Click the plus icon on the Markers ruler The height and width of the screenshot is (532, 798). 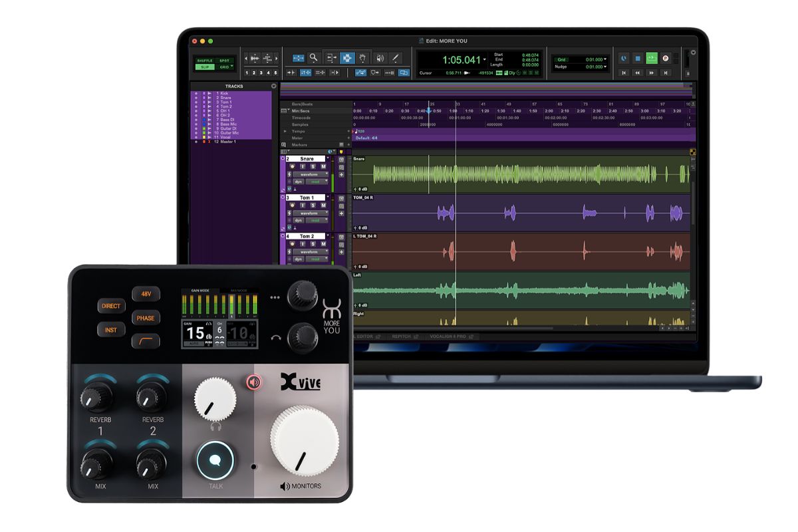(348, 144)
